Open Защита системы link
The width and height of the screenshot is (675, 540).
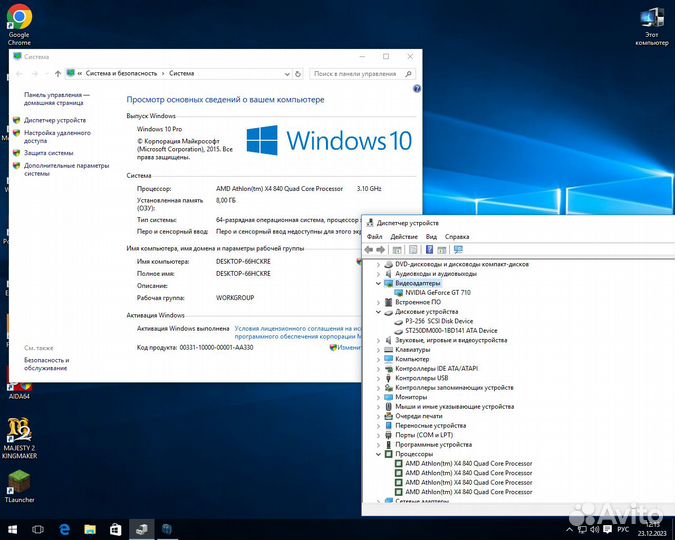[x=48, y=153]
